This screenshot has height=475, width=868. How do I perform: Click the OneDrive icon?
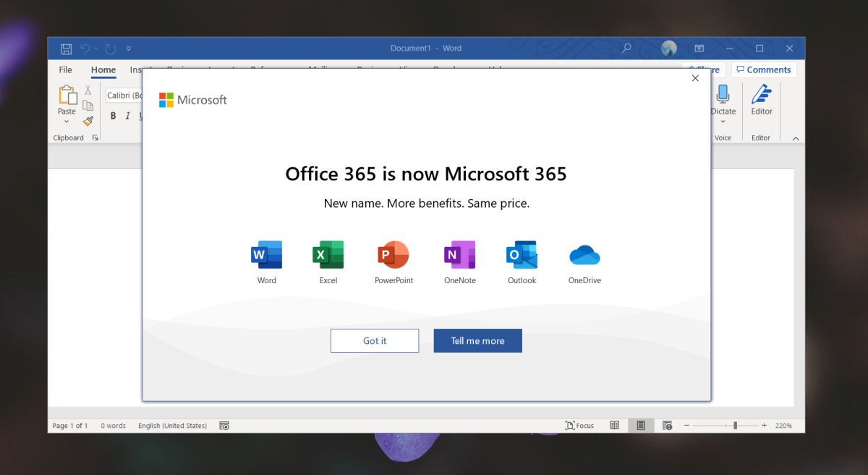tap(584, 254)
